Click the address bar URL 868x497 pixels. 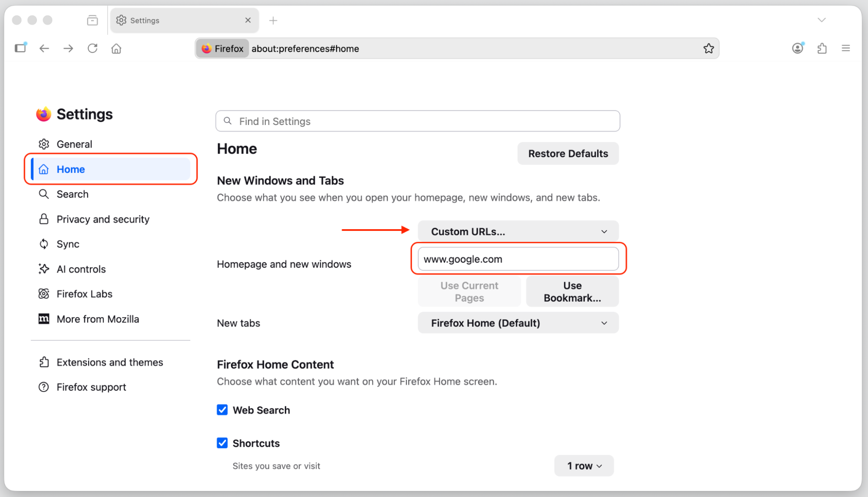coord(305,49)
